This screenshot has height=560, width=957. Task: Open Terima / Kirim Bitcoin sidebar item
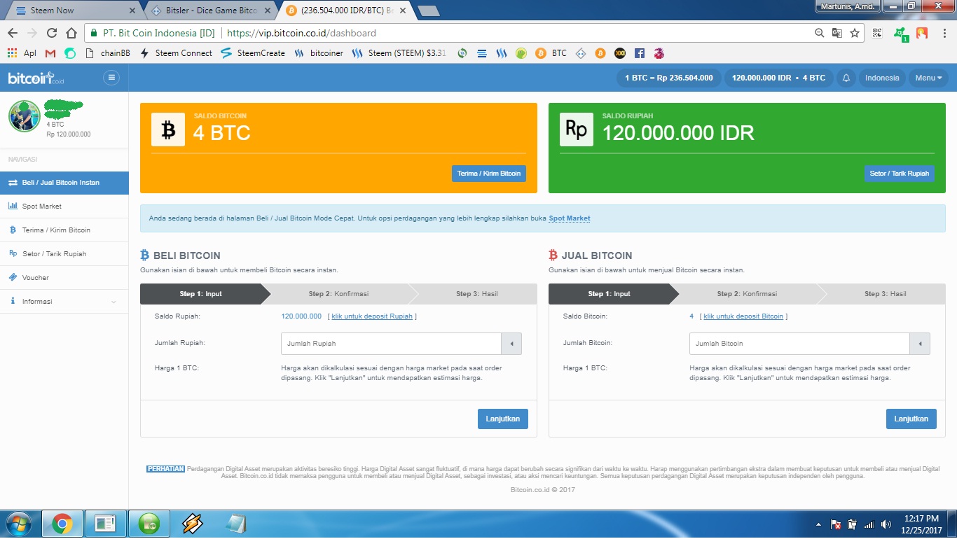coord(64,230)
